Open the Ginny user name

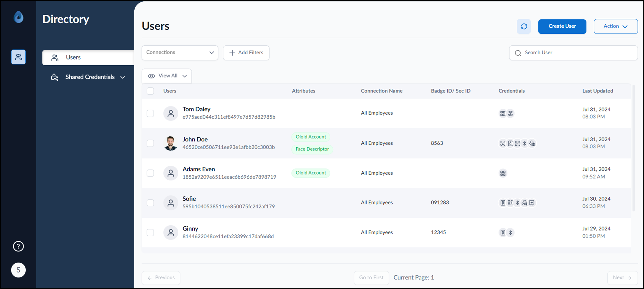(x=190, y=229)
